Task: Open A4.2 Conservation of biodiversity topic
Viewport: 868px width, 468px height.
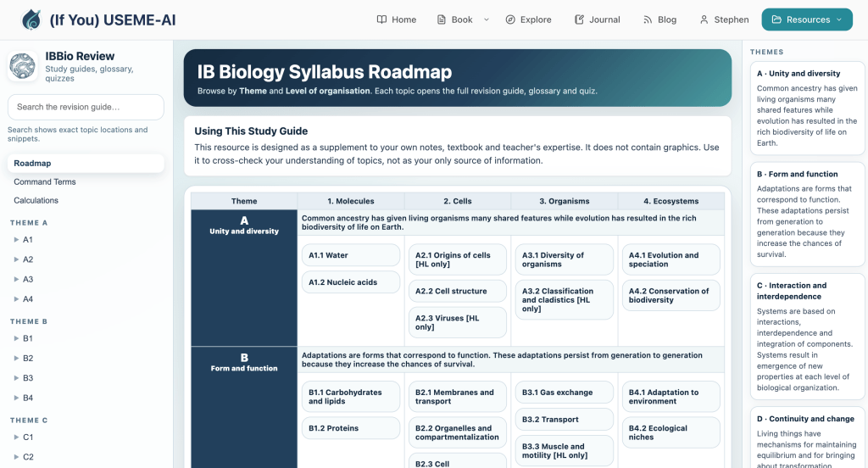Action: 669,295
